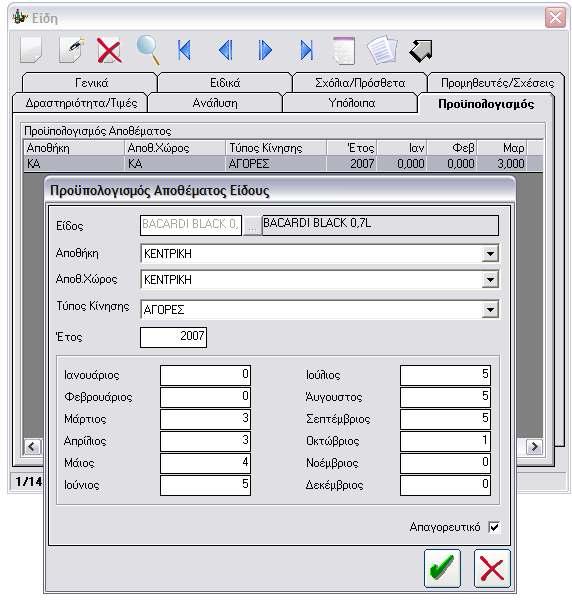Image resolution: width=572 pixels, height=600 pixels.
Task: Expand the Αποθ.Χώρος dropdown
Action: (x=490, y=280)
